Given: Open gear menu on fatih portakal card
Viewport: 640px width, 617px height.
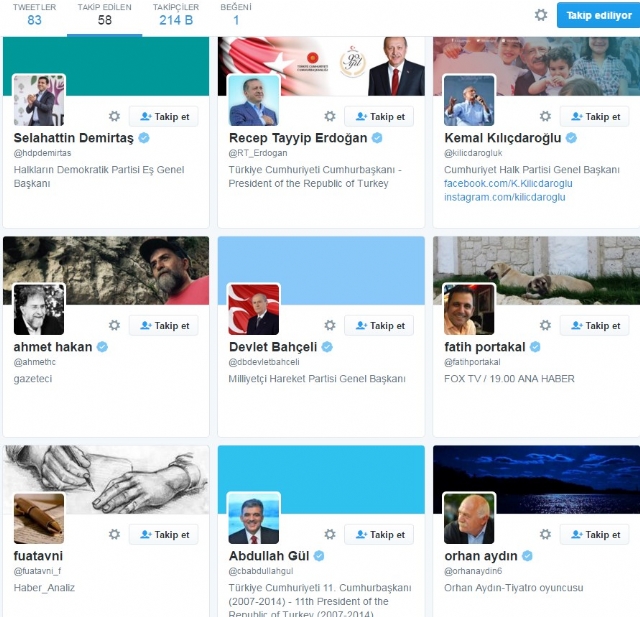Looking at the screenshot, I should point(545,325).
